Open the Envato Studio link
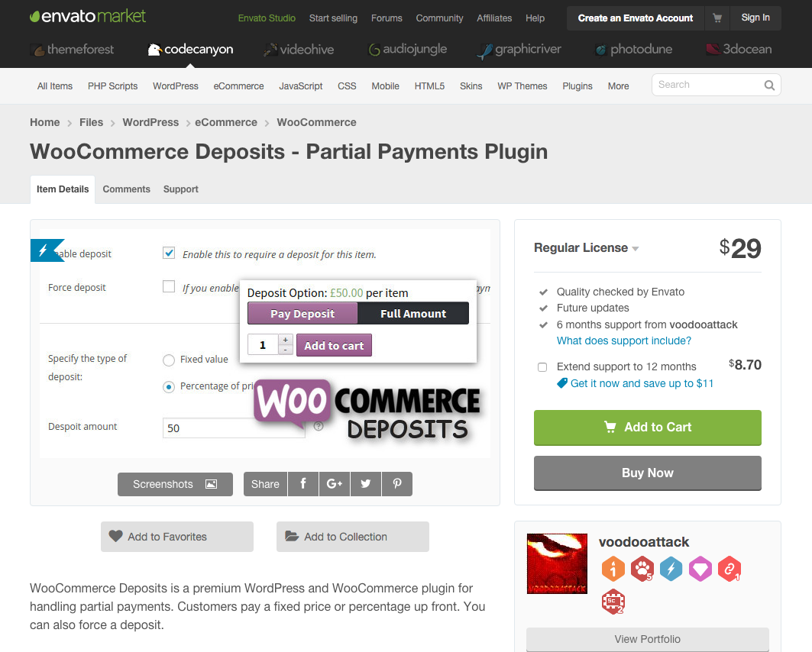812x652 pixels. pos(267,18)
